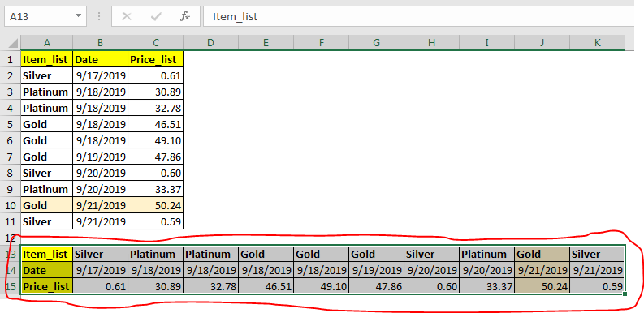Screen dimensions: 644x313
Task: Click inside the Name Box showing A13
Action: (40, 16)
